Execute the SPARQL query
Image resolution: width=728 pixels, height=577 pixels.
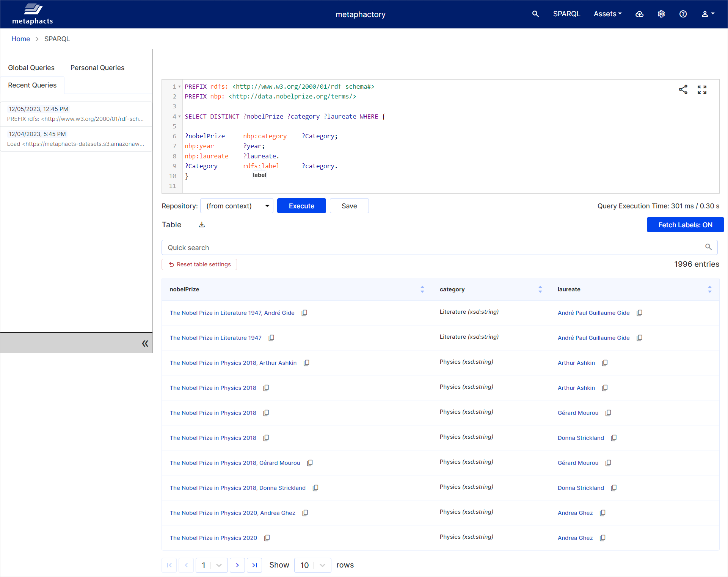click(301, 206)
